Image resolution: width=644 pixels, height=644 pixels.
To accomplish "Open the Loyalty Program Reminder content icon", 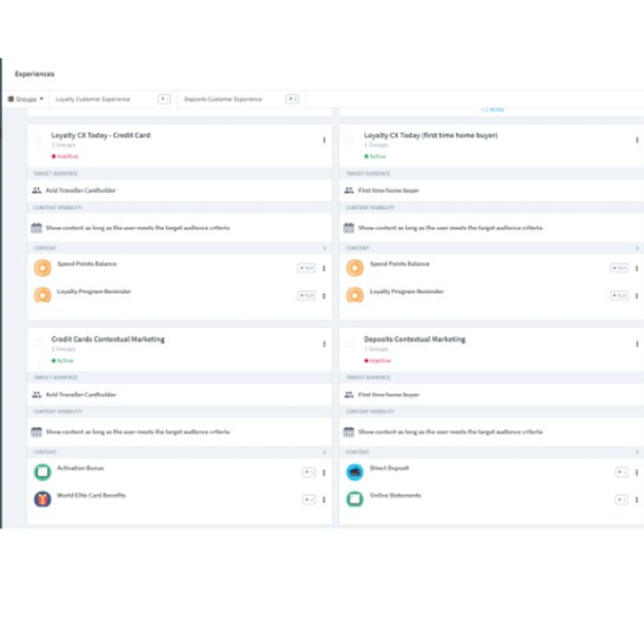I will 42,295.
